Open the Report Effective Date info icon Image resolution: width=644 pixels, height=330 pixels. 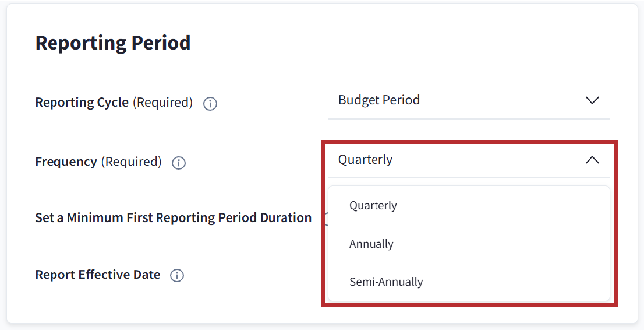pos(177,276)
